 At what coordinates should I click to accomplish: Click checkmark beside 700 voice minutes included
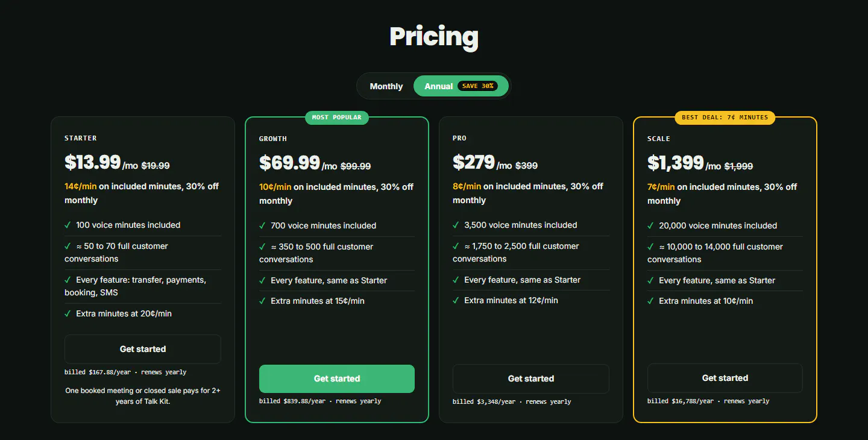click(262, 225)
